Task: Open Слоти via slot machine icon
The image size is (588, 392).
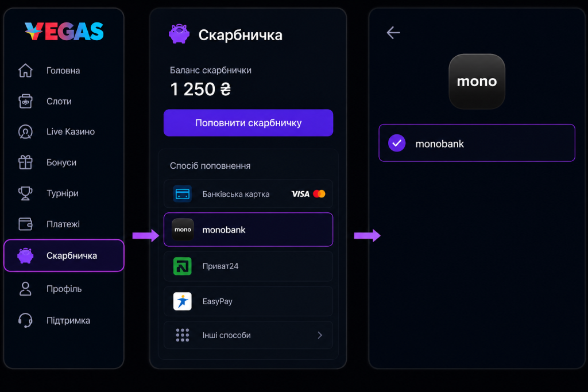Action: tap(25, 101)
